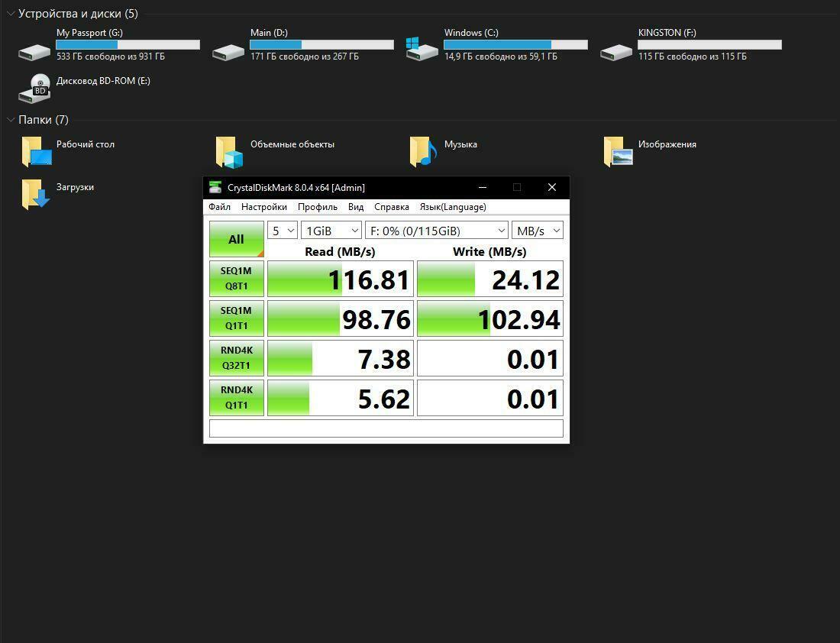Open the unit dropdown showing MB/s

(x=538, y=231)
